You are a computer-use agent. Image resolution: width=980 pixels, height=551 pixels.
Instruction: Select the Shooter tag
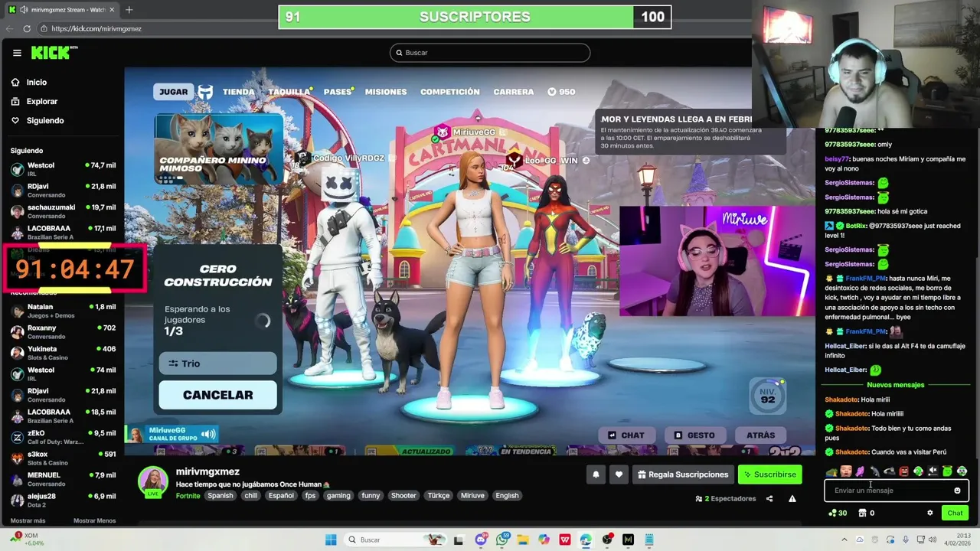click(x=403, y=495)
